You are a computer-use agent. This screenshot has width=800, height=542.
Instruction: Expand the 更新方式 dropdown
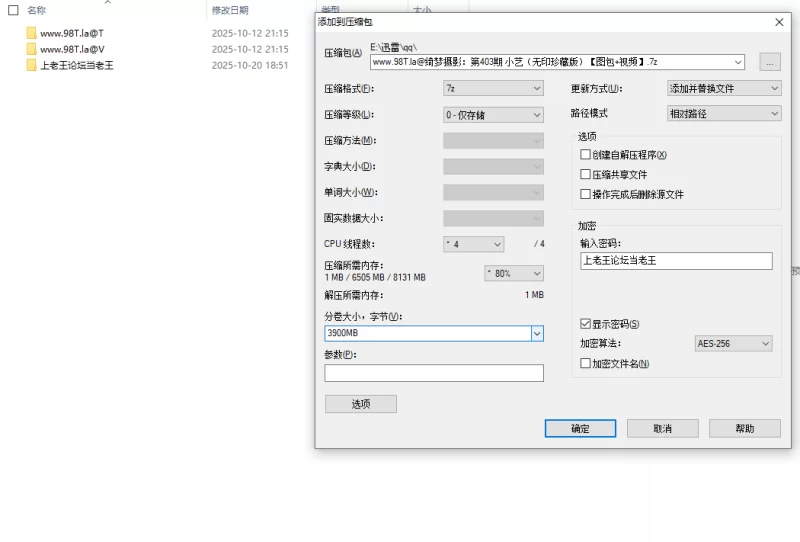tap(724, 88)
